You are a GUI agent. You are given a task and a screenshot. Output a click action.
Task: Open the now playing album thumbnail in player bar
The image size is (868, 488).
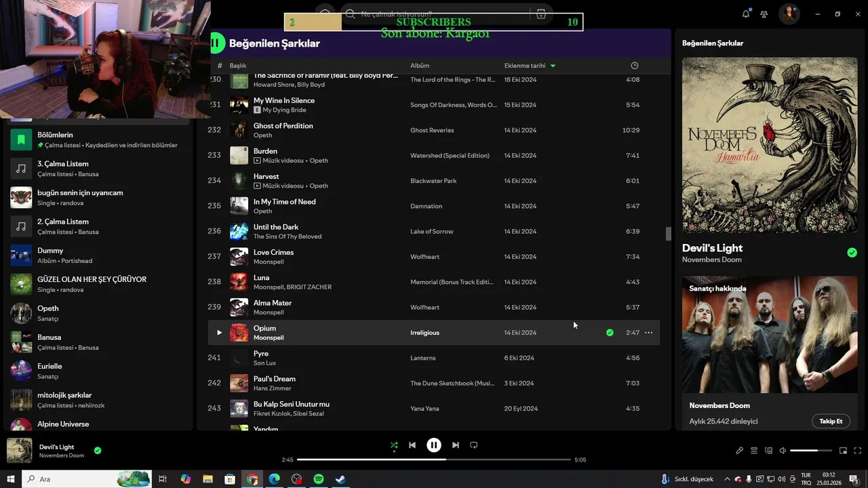pyautogui.click(x=19, y=451)
